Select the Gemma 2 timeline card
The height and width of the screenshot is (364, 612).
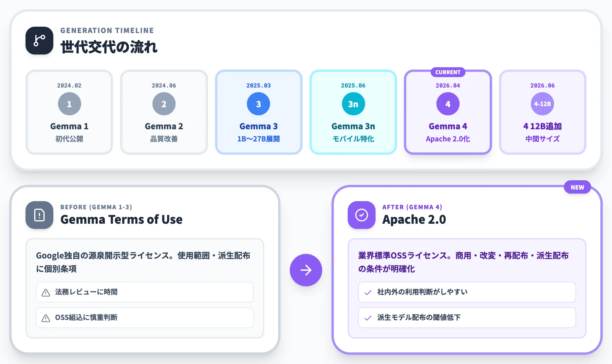164,112
